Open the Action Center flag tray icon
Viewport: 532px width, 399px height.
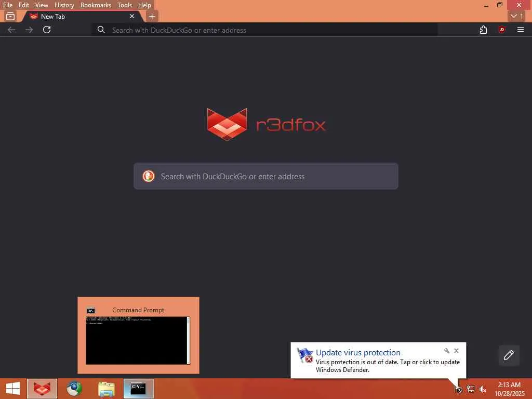click(x=458, y=389)
